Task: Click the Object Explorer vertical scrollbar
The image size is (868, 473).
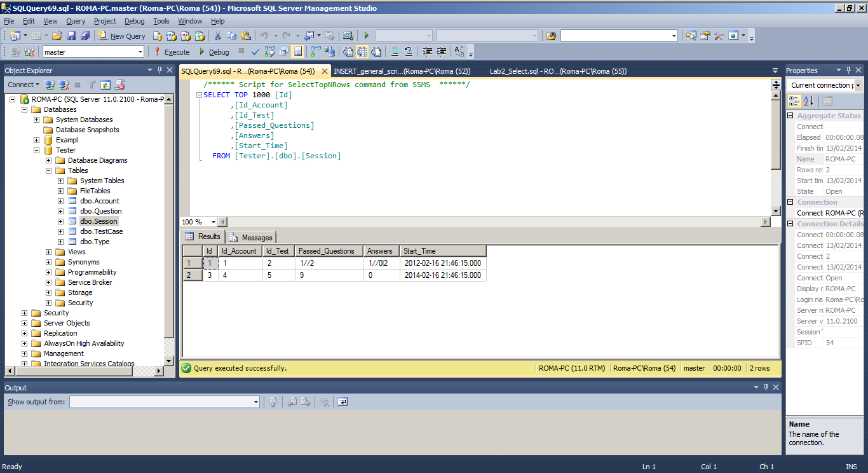Action: [x=169, y=230]
